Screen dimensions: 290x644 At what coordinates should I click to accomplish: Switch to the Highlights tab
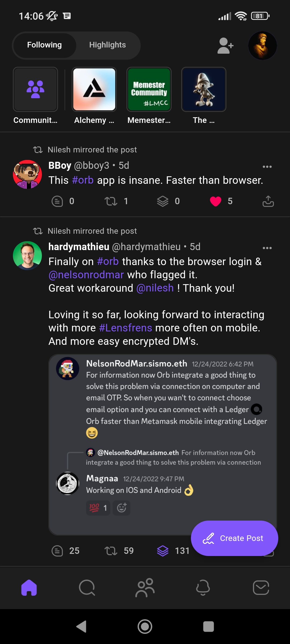click(x=107, y=45)
